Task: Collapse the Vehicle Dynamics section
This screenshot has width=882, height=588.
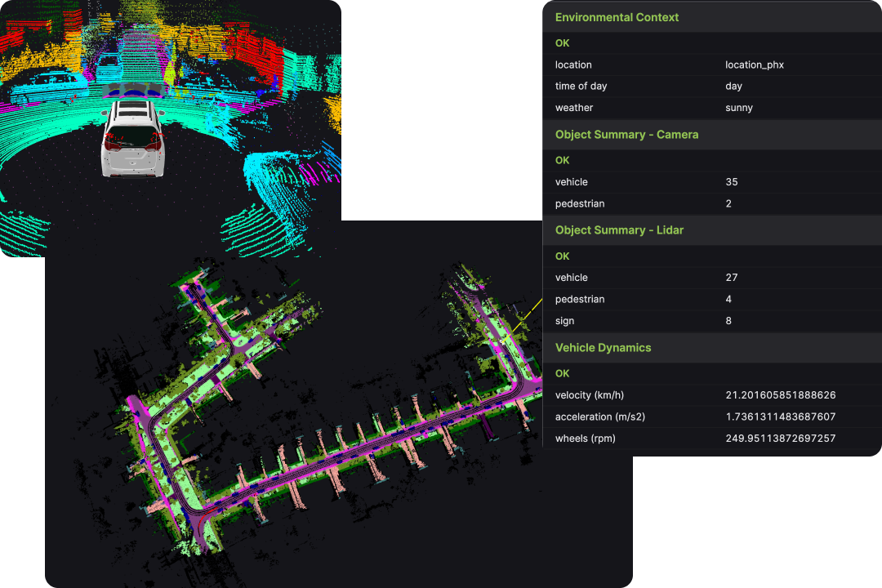Action: (603, 347)
